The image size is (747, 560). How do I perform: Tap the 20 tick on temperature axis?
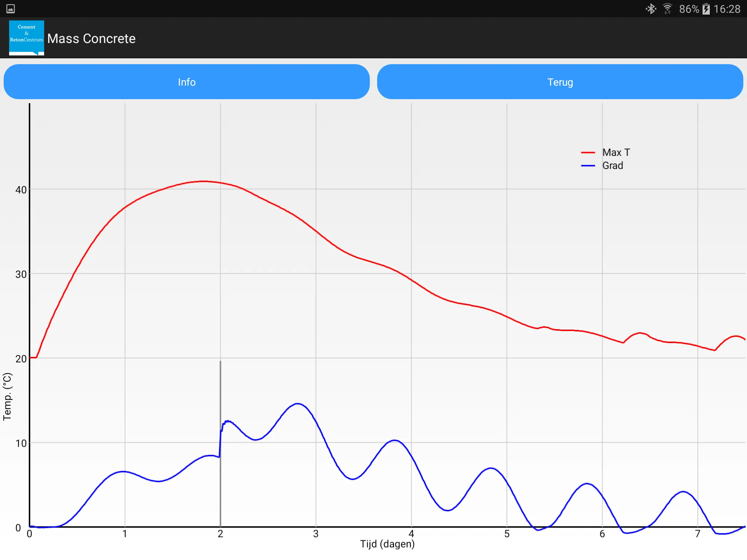[x=21, y=359]
